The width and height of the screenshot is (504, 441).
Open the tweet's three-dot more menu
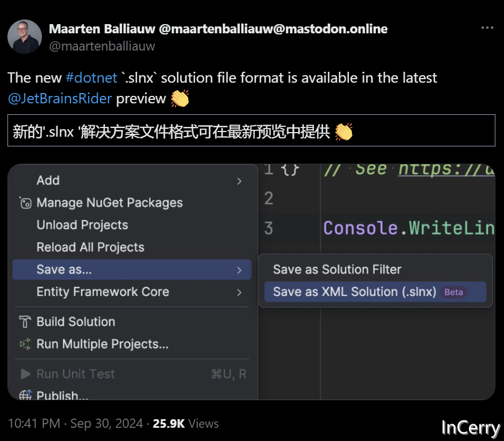pos(487,28)
